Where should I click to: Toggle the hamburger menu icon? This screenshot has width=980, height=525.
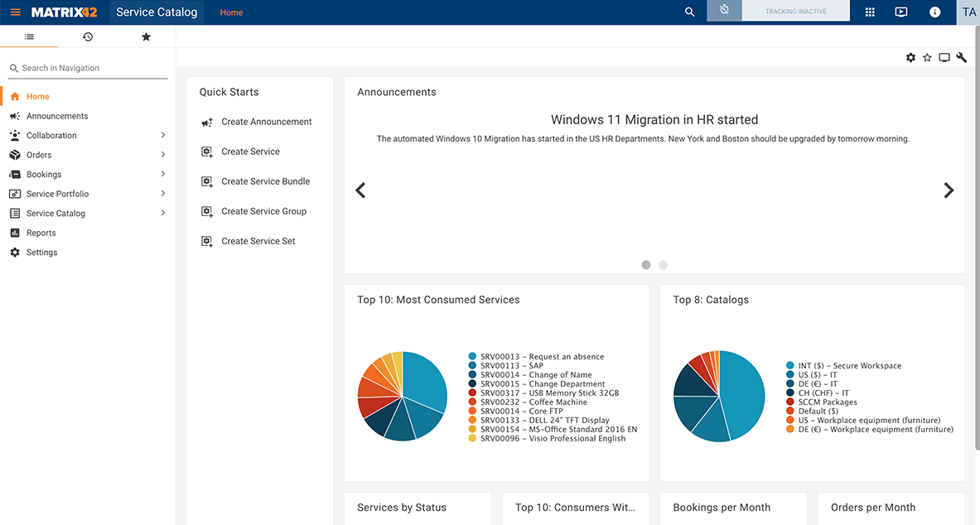pyautogui.click(x=15, y=12)
